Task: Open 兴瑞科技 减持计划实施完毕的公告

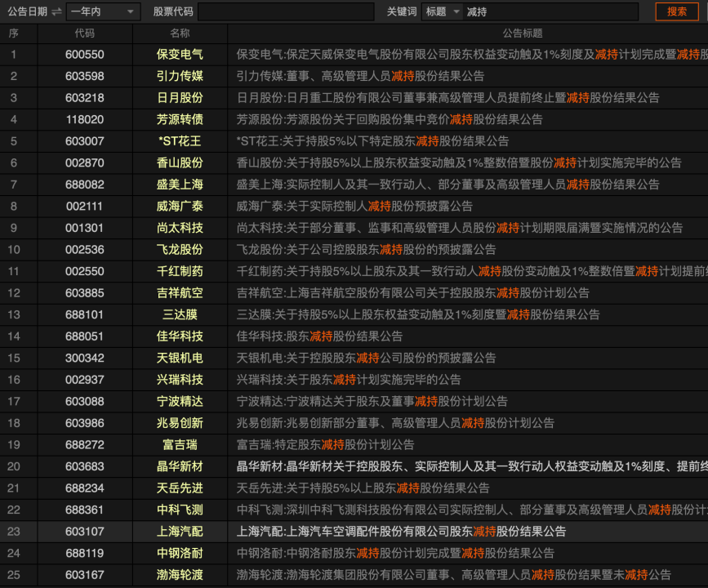Action: pos(349,380)
